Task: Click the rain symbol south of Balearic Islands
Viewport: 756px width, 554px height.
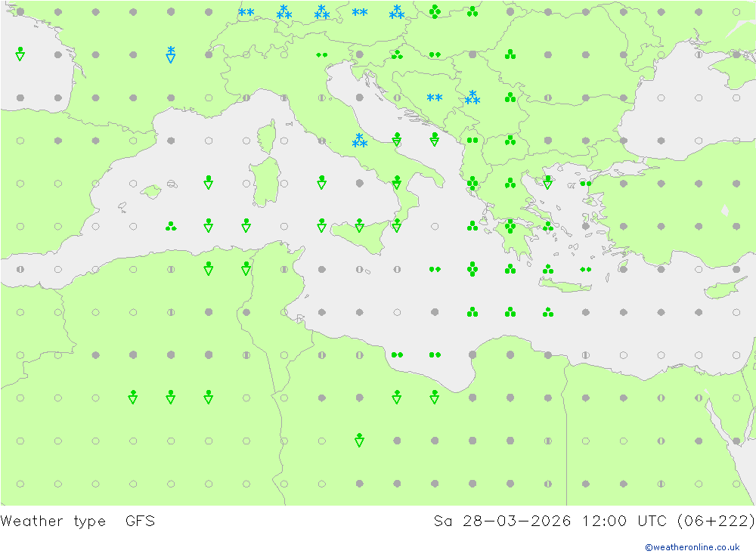Action: [171, 226]
